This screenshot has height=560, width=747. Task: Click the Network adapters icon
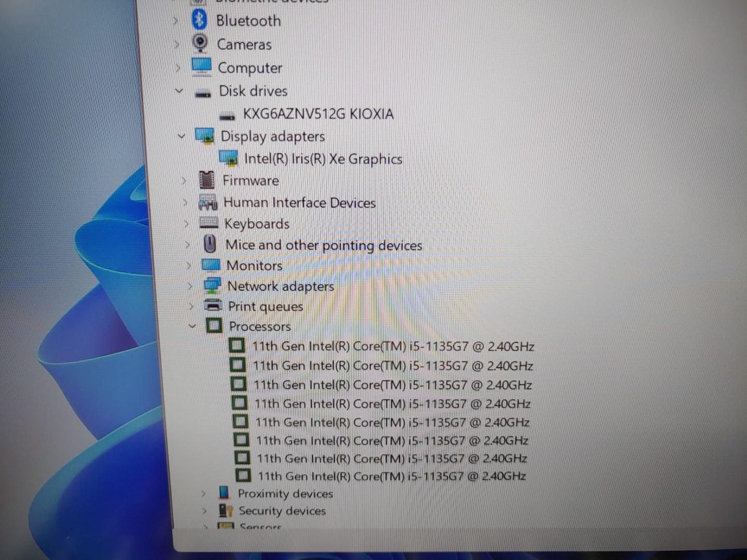212,285
